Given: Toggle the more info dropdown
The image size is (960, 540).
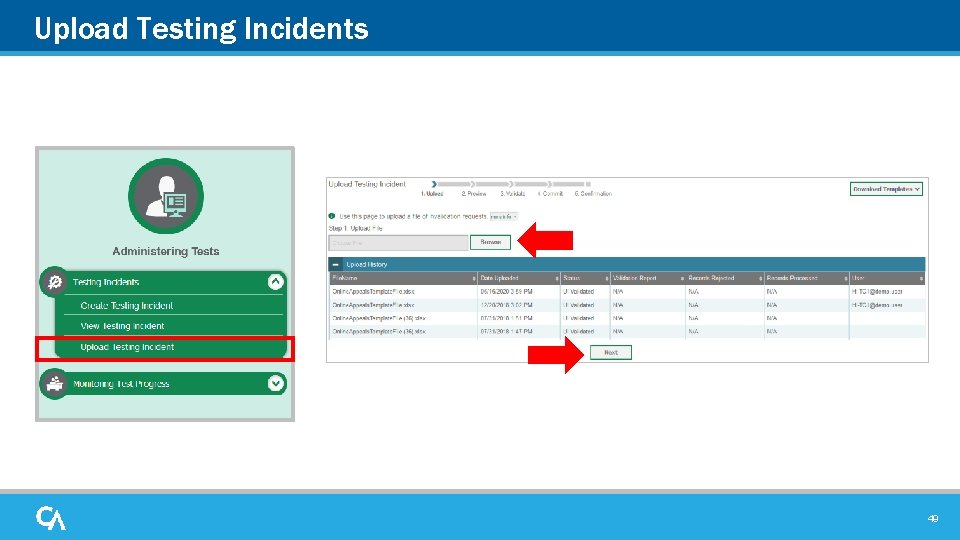Looking at the screenshot, I should click(x=504, y=217).
